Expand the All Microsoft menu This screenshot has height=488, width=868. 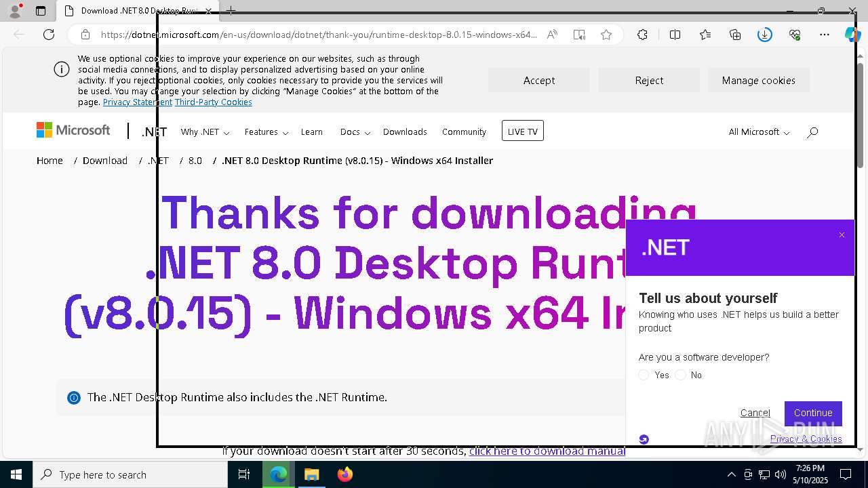coord(759,132)
